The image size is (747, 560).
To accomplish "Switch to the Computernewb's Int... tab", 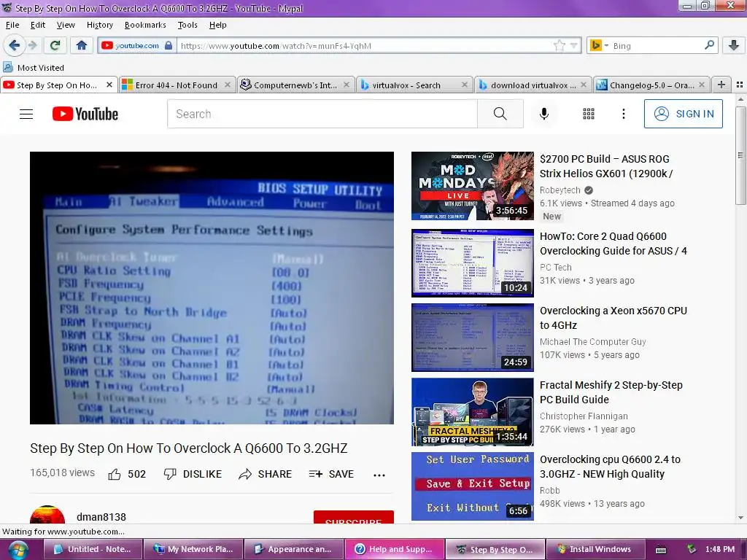I will tap(295, 85).
